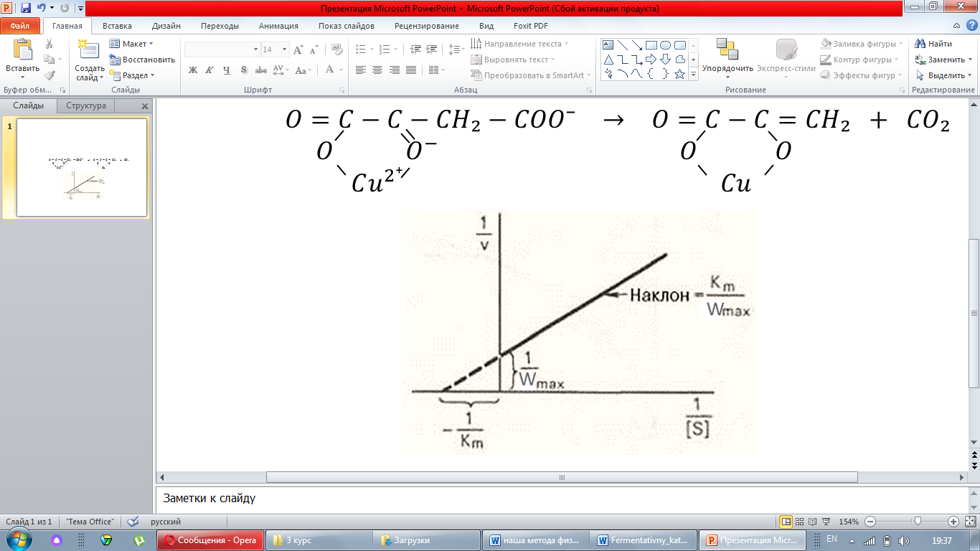Click the Восстановить reset slide button
This screenshot has width=980, height=551.
143,60
